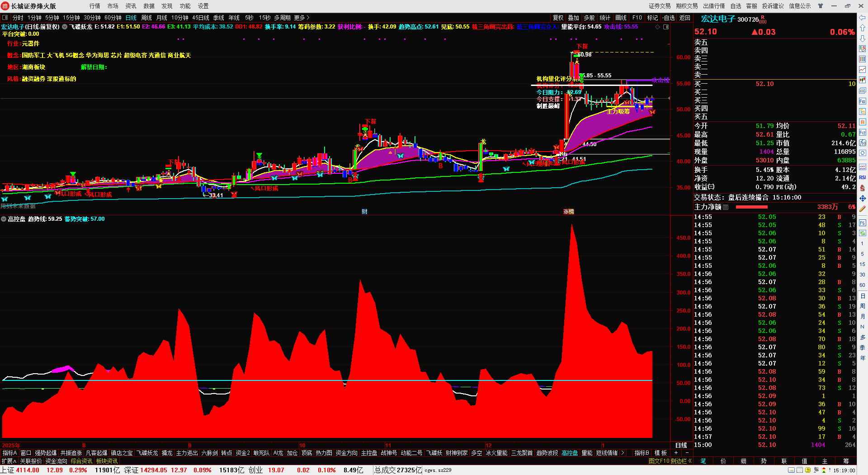
Task: Click the 返回 back button
Action: (x=685, y=18)
